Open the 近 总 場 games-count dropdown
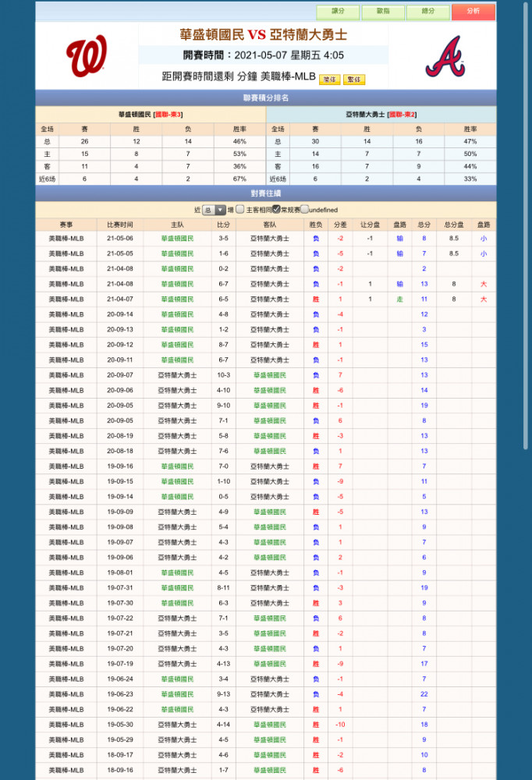The image size is (532, 780). [214, 210]
